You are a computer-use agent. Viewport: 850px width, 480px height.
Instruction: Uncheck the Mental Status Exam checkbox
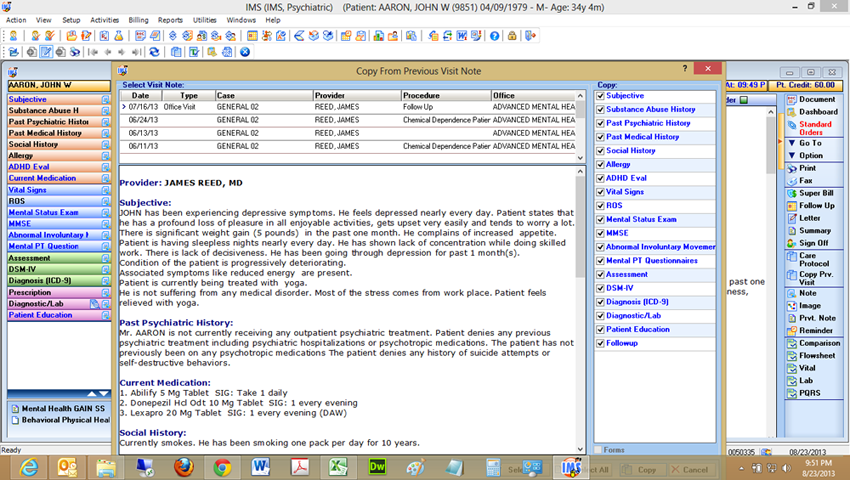[x=600, y=220]
